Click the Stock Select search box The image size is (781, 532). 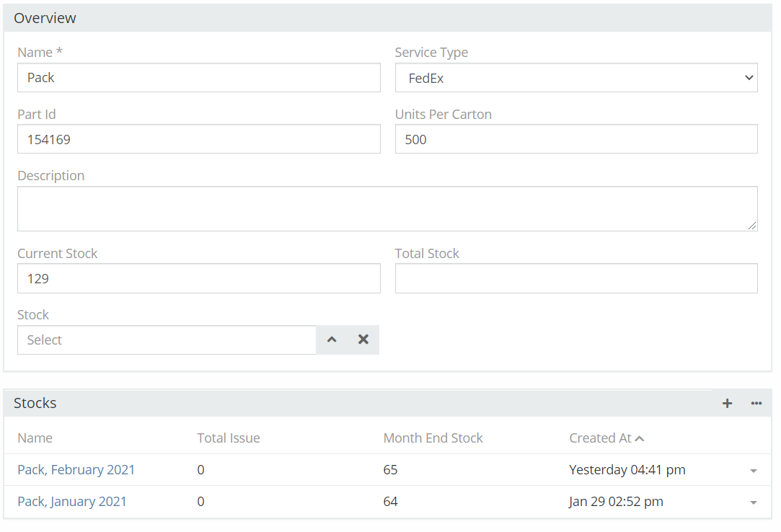click(166, 340)
